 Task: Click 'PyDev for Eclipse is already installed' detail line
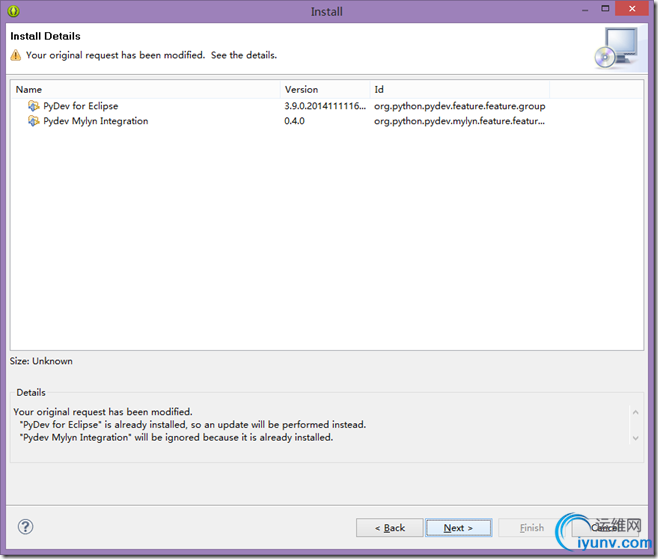click(193, 425)
